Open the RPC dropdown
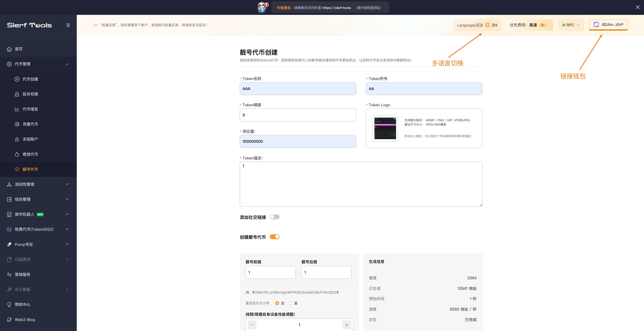 (x=571, y=25)
